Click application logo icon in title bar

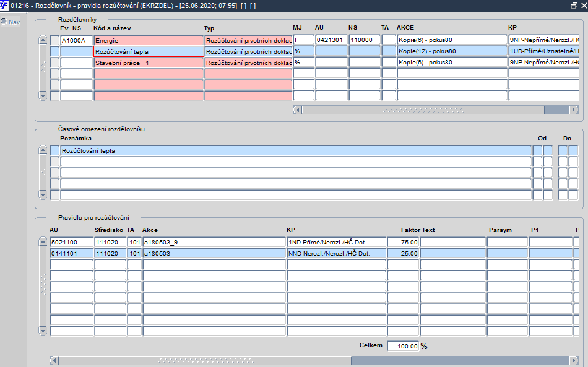(4, 6)
